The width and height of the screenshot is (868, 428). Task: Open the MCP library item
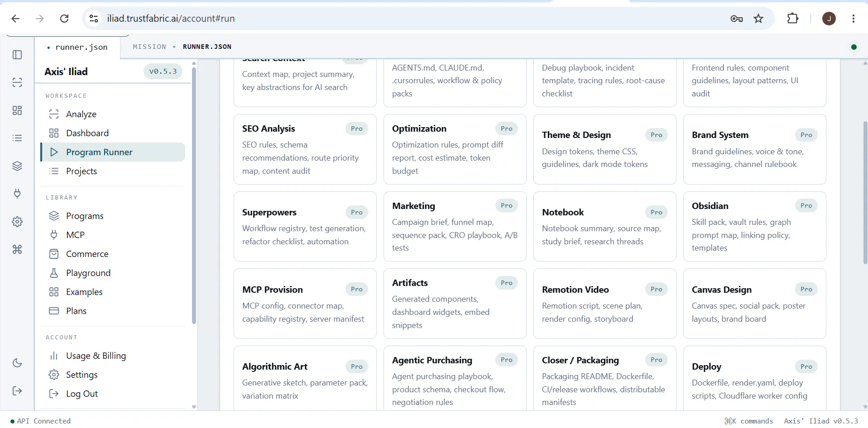pyautogui.click(x=113, y=235)
